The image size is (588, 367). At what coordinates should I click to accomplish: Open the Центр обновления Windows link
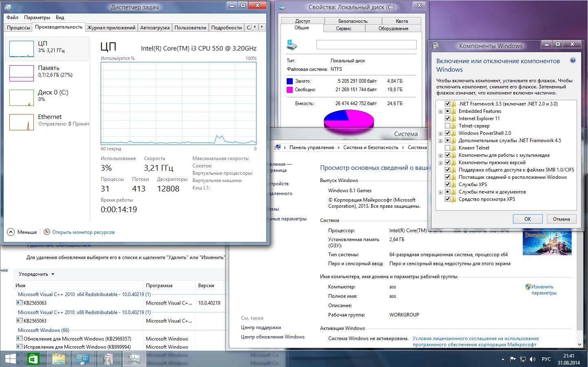coord(272,337)
